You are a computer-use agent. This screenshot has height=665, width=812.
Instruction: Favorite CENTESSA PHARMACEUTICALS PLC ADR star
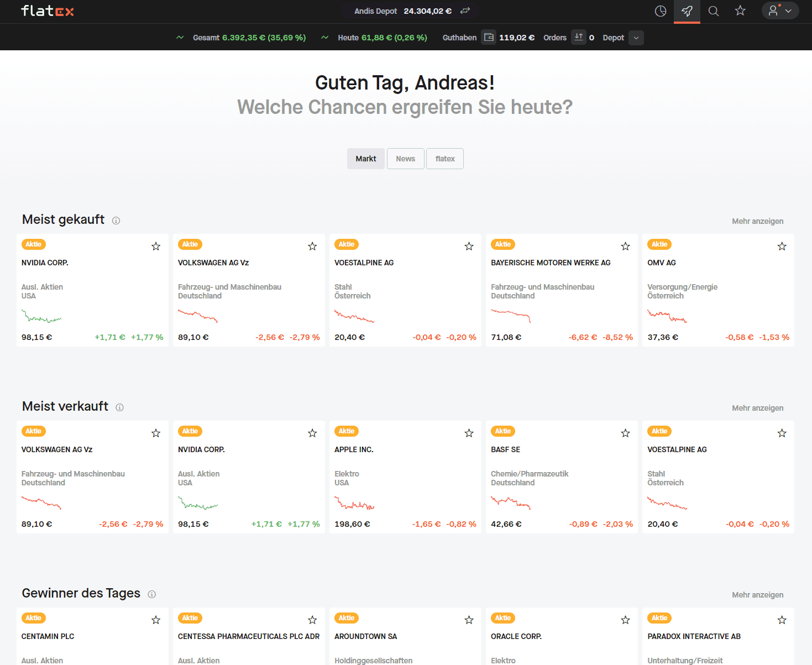click(312, 620)
